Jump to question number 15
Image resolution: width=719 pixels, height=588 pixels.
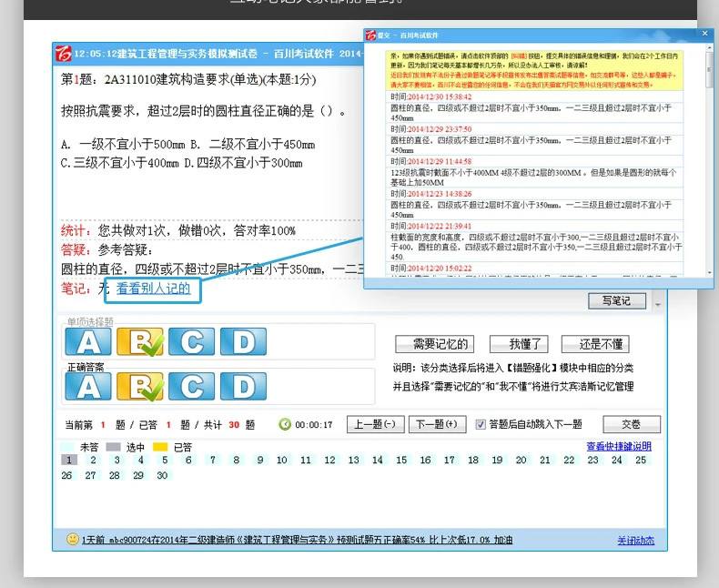point(401,460)
